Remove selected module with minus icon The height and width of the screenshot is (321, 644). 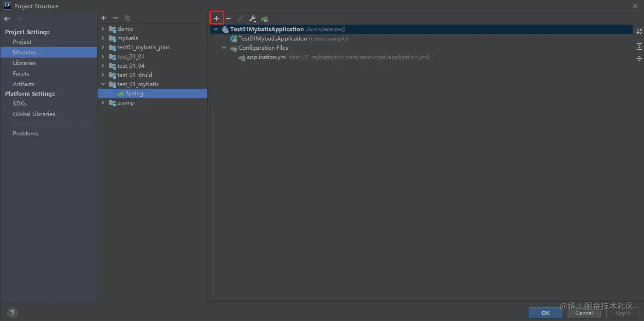[x=116, y=18]
